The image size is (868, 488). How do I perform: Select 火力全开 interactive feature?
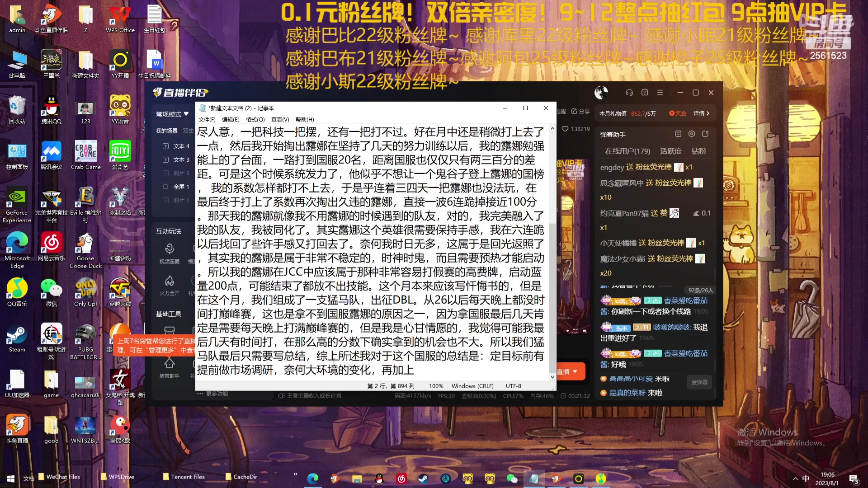click(169, 284)
